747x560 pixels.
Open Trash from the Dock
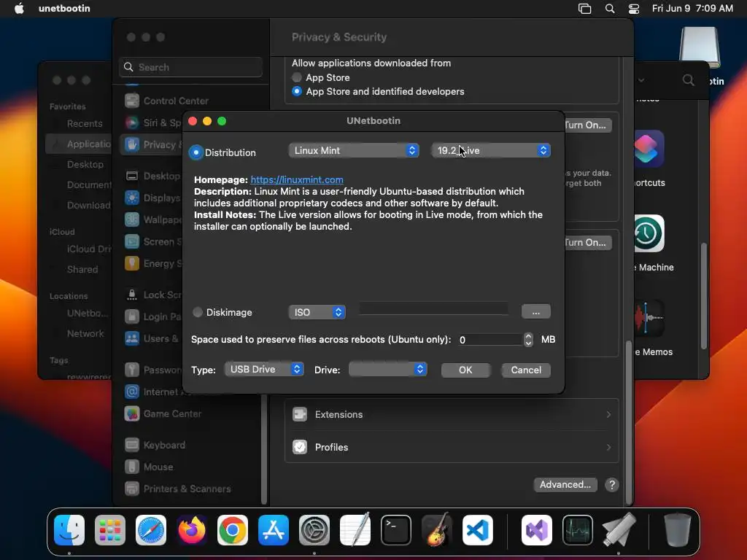(678, 529)
